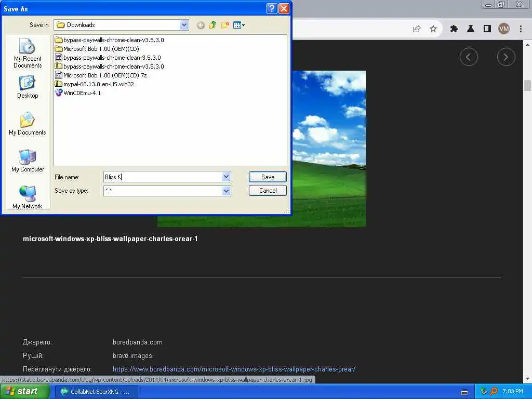532x399 pixels.
Task: Open the browser three-dot menu
Action: [521, 29]
